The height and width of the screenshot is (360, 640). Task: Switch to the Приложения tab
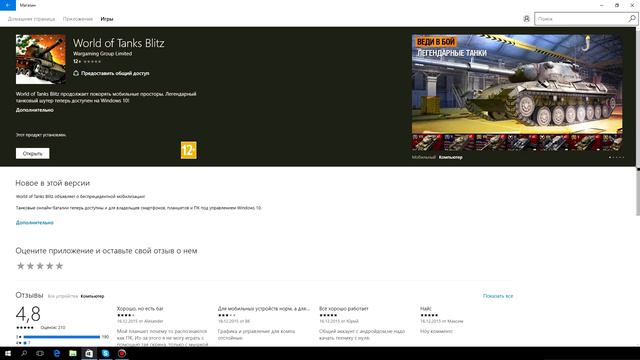pos(78,19)
